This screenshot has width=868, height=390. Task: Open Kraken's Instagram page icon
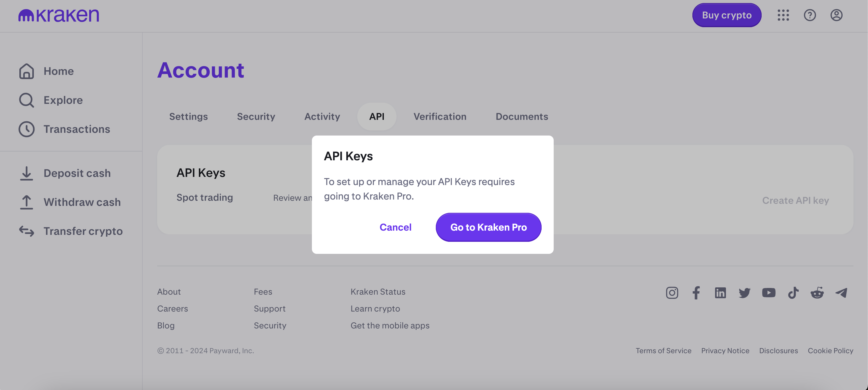coord(672,292)
